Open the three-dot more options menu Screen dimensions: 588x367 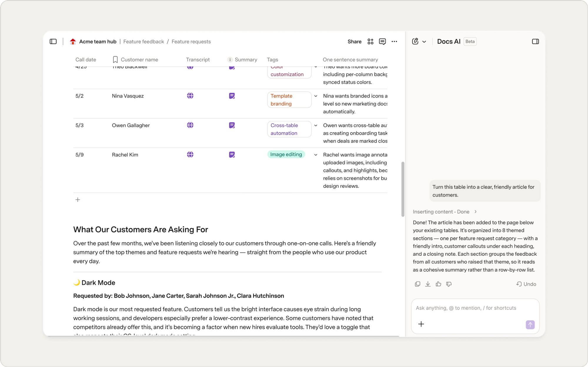coord(394,41)
